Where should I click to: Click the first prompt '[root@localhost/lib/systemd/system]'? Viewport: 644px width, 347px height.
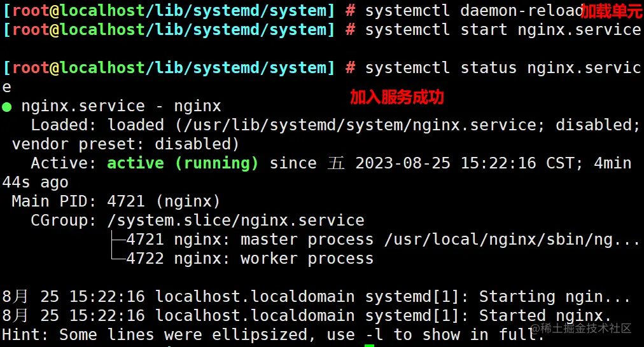[169, 11]
